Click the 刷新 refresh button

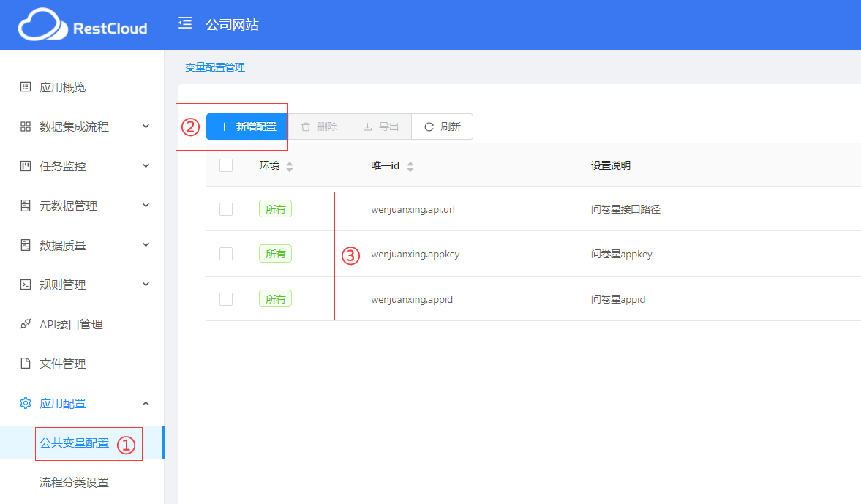coord(442,127)
